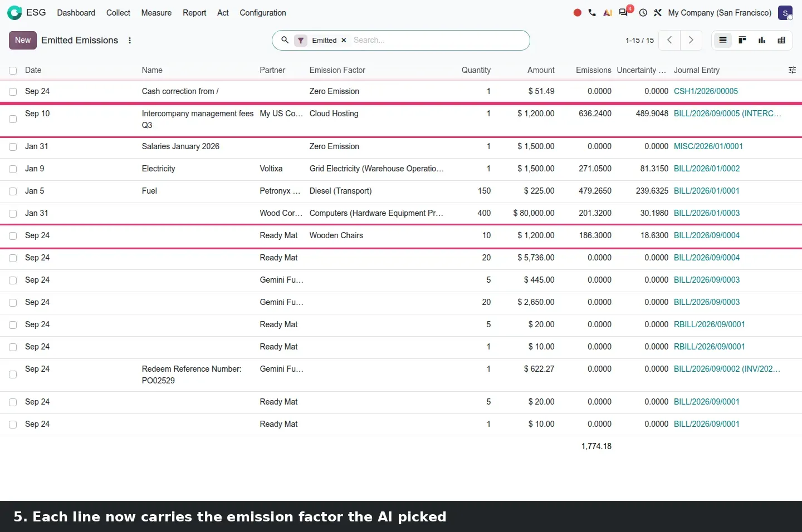Click the ESG app logo icon
Screen dimensions: 802x532
pyautogui.click(x=14, y=12)
